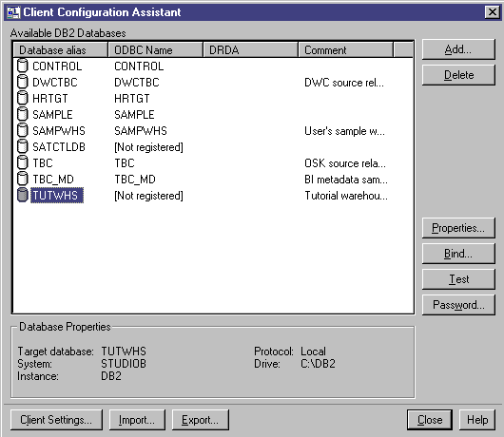Viewport: 504px width, 437px height.
Task: Click ODBC name SAMPLE cell
Action: tap(134, 115)
